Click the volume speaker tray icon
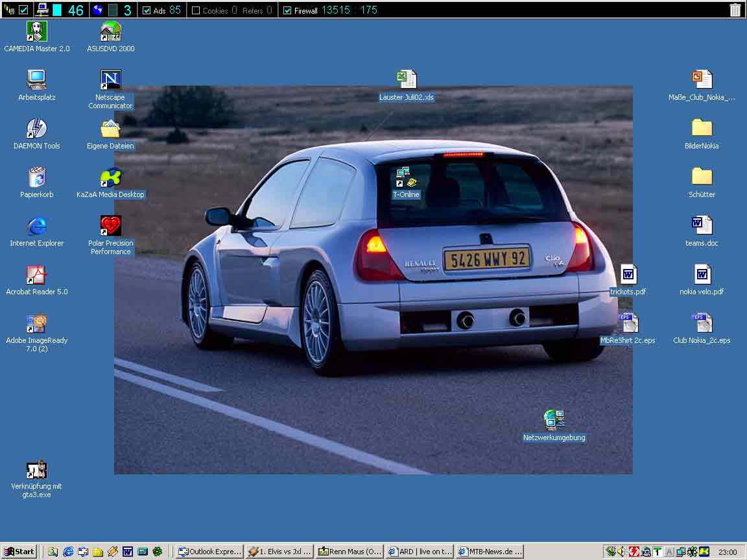 click(x=621, y=552)
